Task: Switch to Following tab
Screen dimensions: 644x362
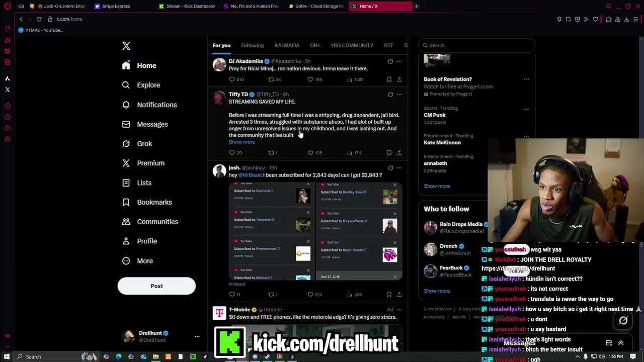Action: point(252,45)
